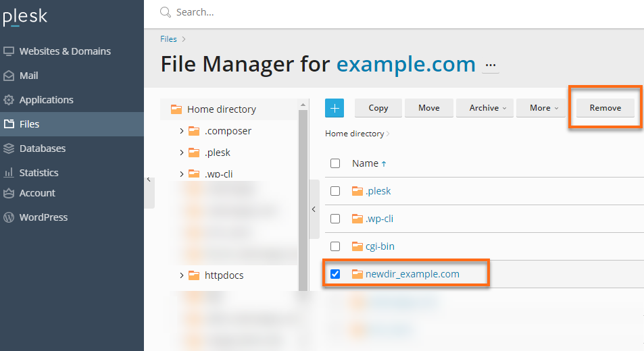Click the Home directory folder icon in tree
Image resolution: width=644 pixels, height=351 pixels.
pyautogui.click(x=176, y=109)
